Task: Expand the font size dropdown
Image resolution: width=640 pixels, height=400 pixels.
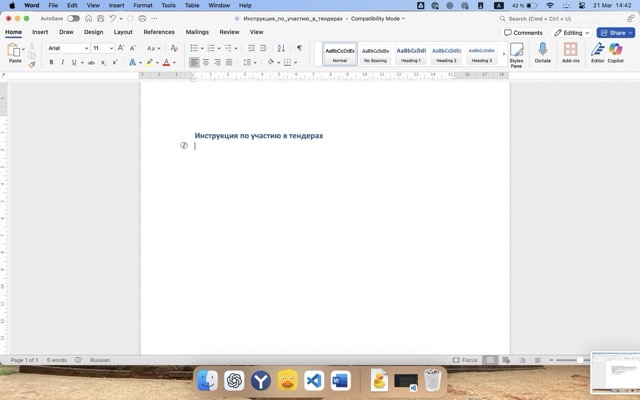Action: 111,48
